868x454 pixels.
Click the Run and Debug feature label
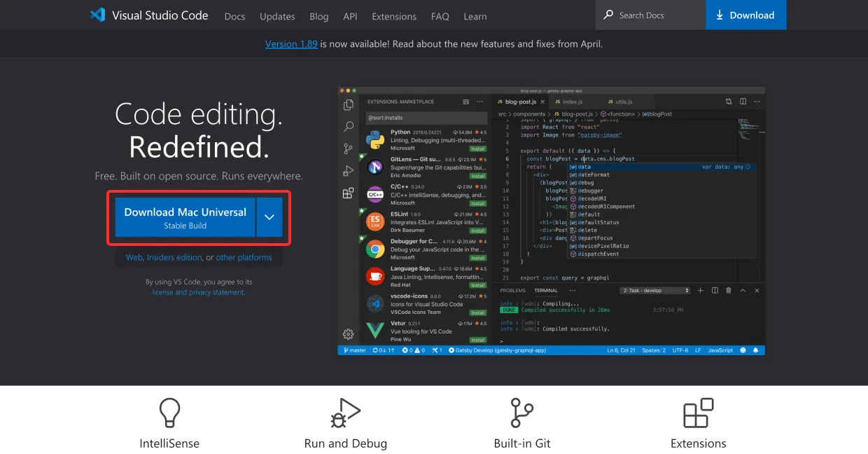346,443
